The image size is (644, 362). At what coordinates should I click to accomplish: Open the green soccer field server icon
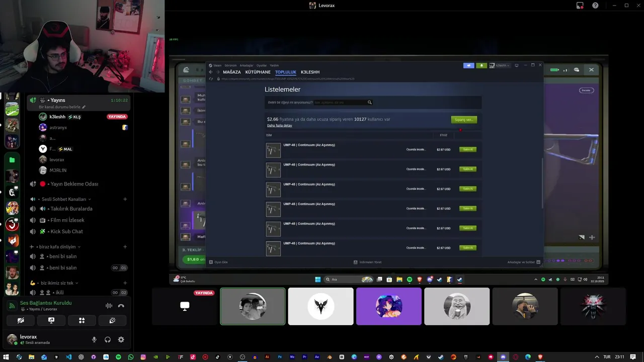(x=12, y=109)
